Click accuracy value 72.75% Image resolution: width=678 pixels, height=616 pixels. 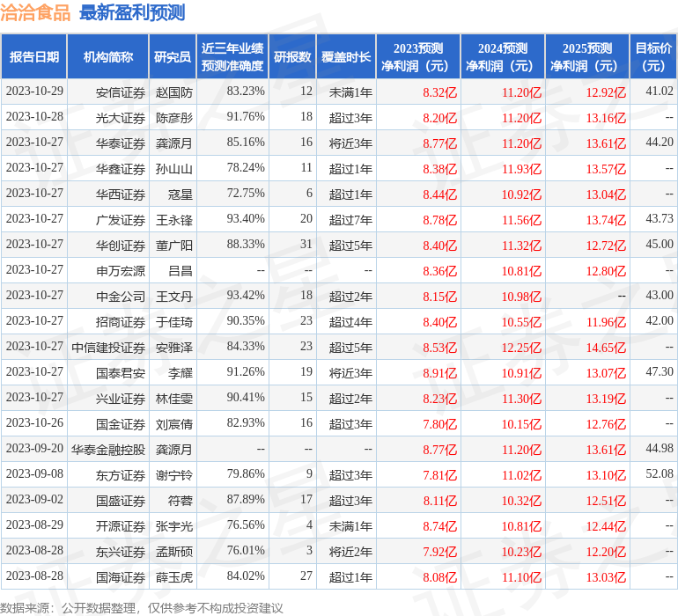(246, 193)
